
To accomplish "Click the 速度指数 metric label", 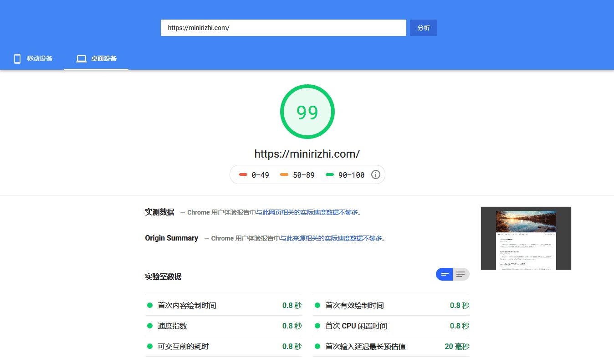I will 172,326.
